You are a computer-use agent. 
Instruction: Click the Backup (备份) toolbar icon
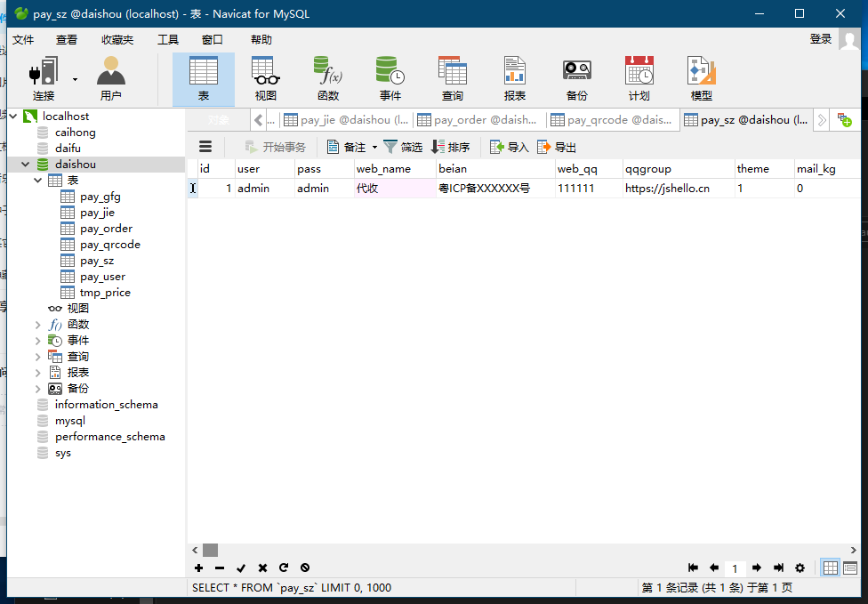pos(576,78)
